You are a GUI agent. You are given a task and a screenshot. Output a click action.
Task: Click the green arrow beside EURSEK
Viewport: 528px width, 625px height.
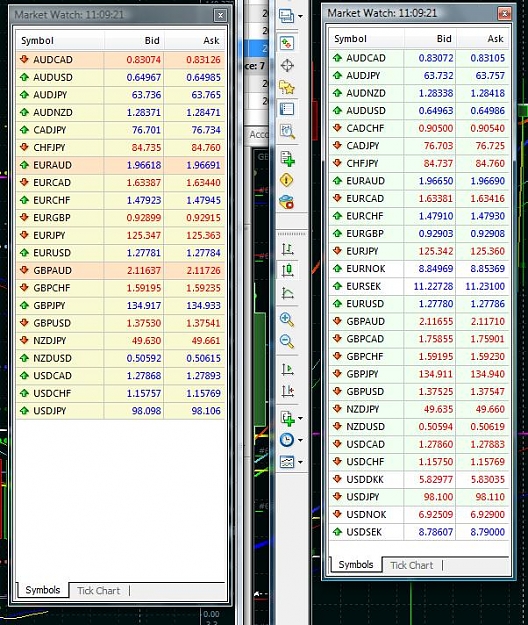pyautogui.click(x=338, y=286)
